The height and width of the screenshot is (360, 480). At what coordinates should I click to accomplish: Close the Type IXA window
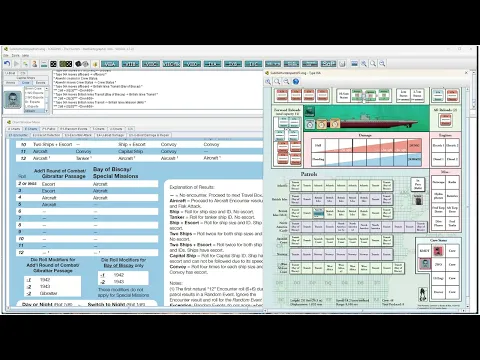tap(466, 72)
